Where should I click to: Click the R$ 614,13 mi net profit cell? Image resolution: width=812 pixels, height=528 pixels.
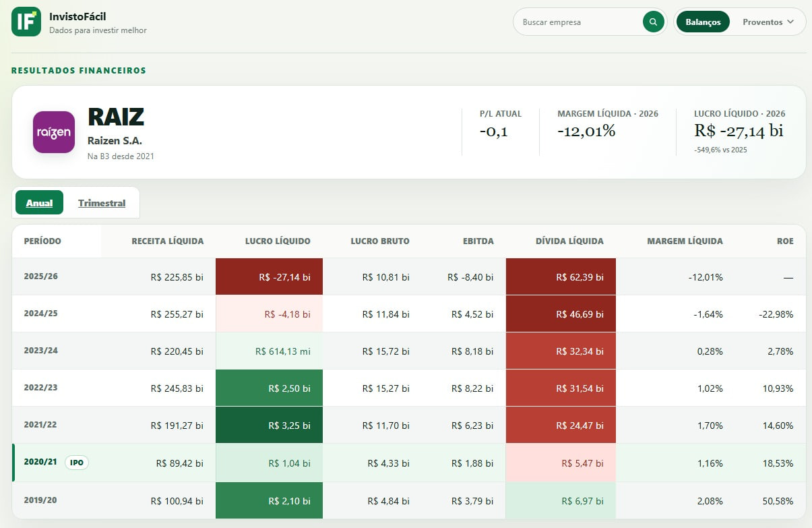coord(269,351)
